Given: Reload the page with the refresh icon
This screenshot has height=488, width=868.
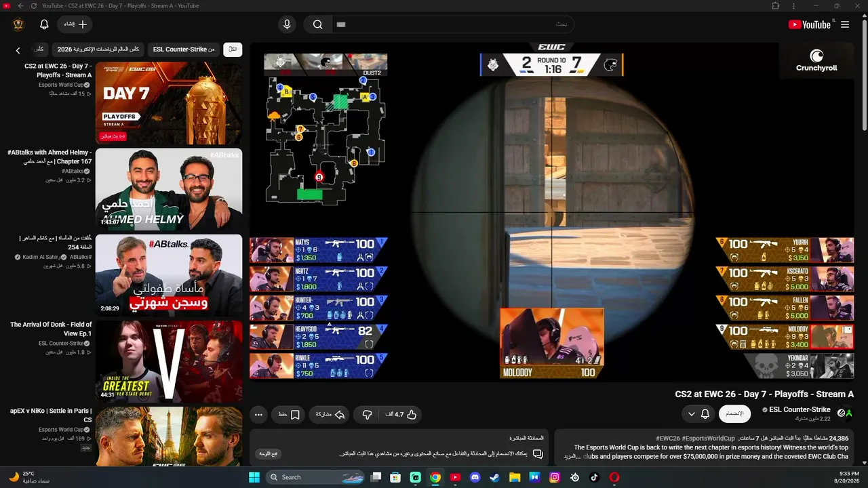Looking at the screenshot, I should (35, 6).
